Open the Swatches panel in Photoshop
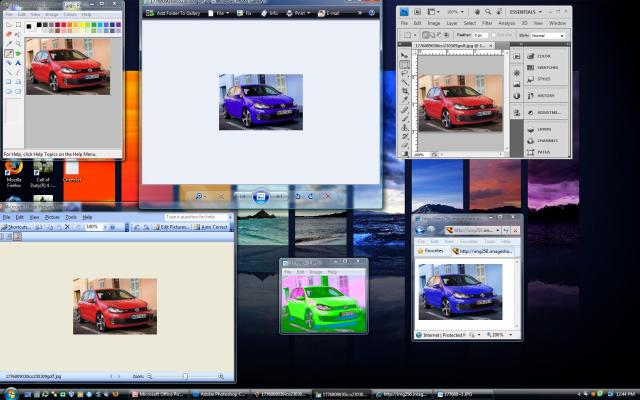640x400 pixels. [544, 68]
